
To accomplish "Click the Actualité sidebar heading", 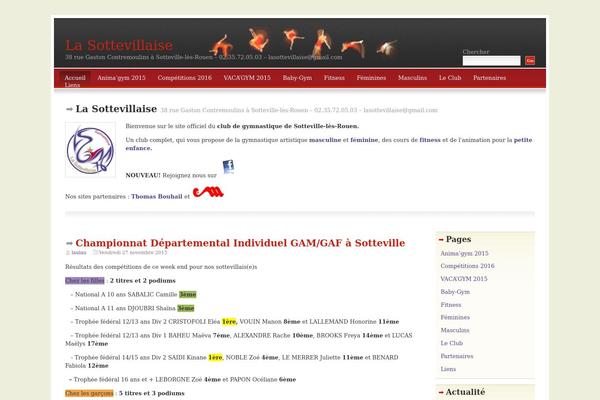I will (465, 392).
